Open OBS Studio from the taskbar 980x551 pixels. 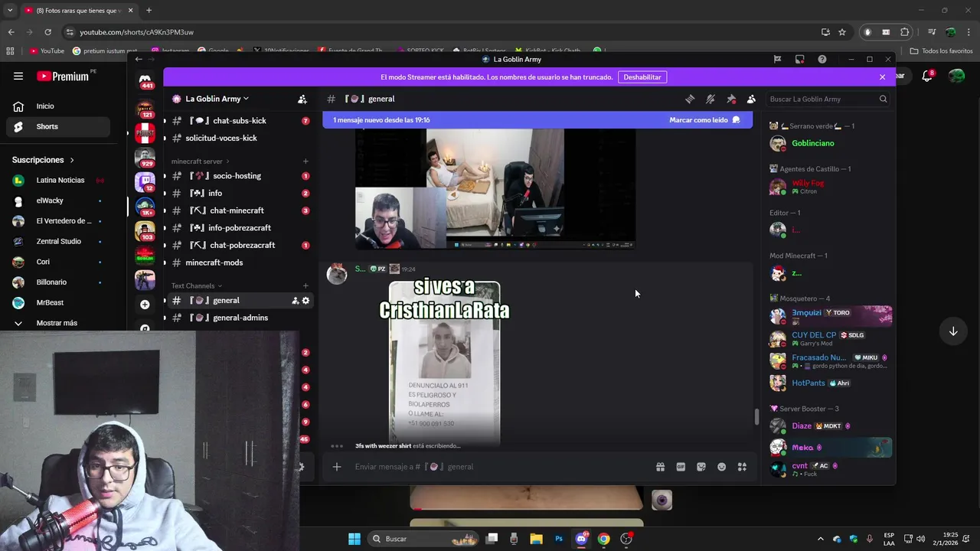pos(626,539)
